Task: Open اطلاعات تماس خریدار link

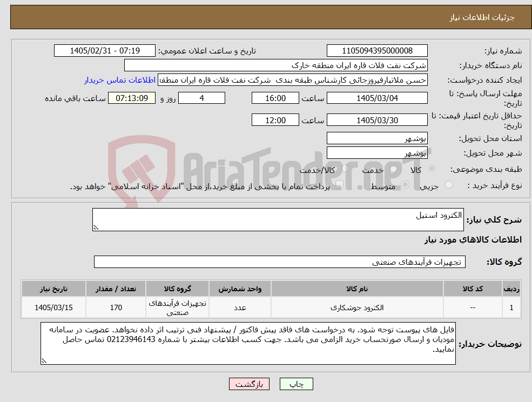Action: 120,80
